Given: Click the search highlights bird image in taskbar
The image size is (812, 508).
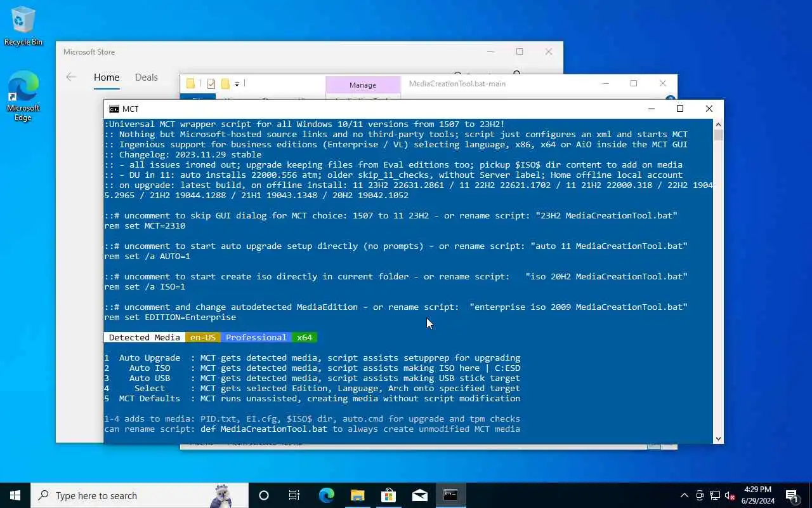Looking at the screenshot, I should tap(222, 495).
